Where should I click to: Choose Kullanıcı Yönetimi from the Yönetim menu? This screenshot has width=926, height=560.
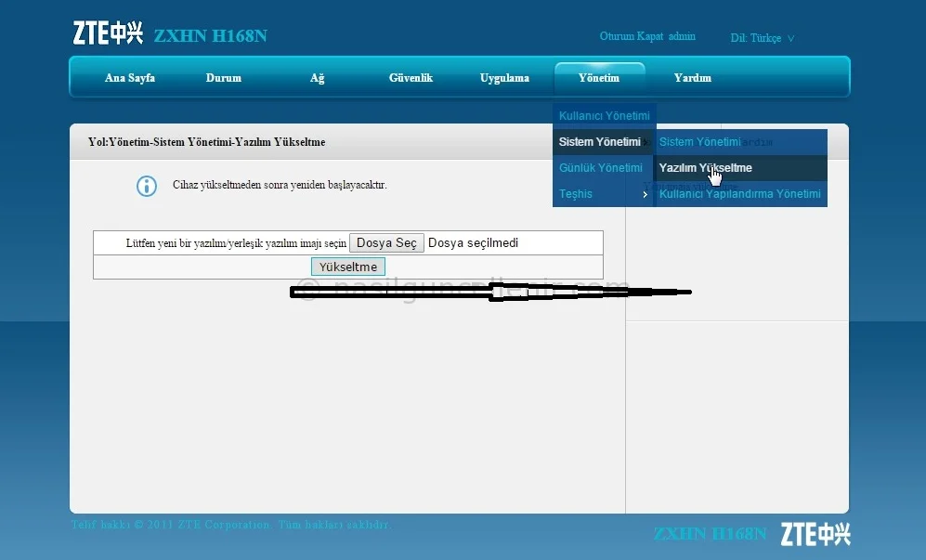pos(604,116)
